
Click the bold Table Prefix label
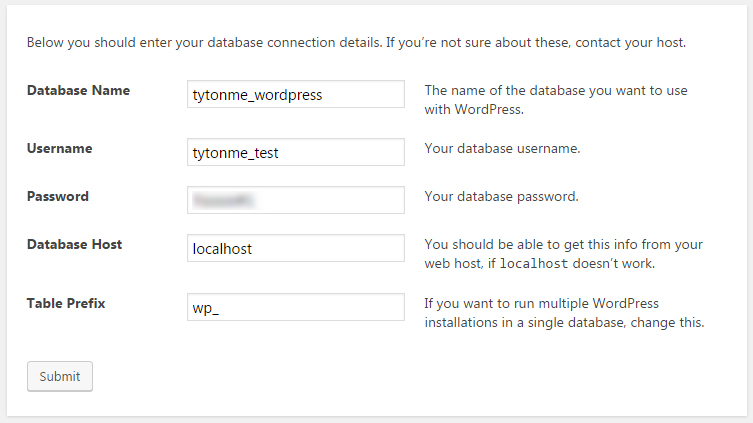pos(65,302)
